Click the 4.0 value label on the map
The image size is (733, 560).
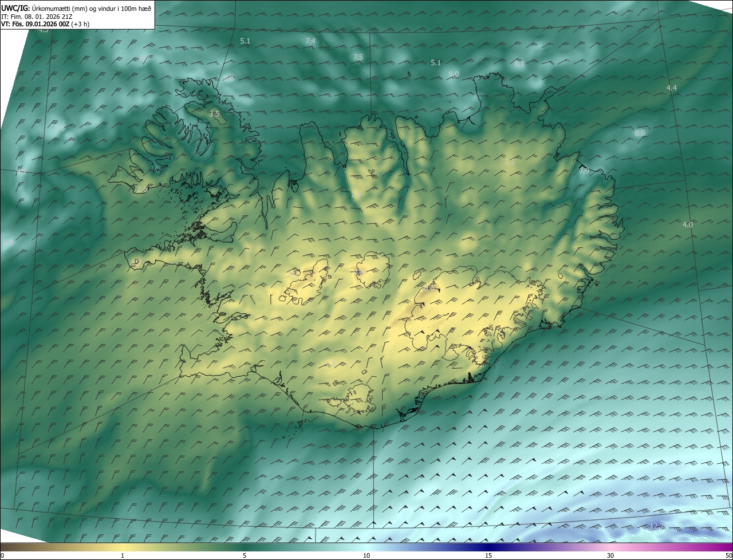(x=688, y=225)
